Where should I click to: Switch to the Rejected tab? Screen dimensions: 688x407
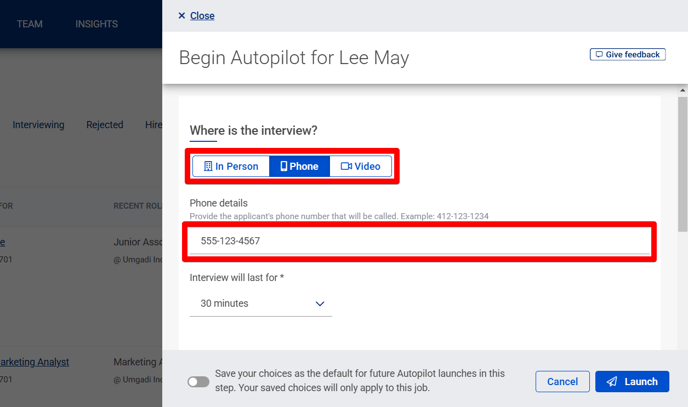click(104, 125)
